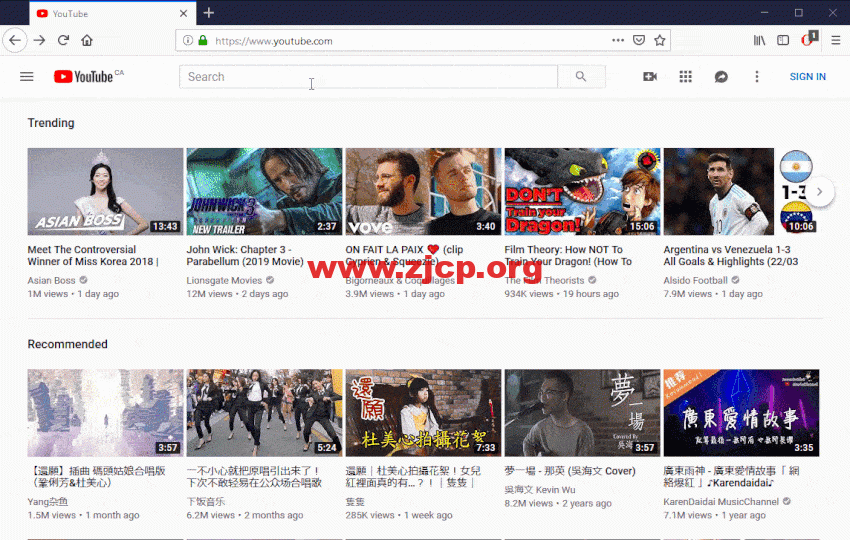Click title 'Film Theory: How NOT To Train'
This screenshot has width=850, height=540.
click(568, 255)
